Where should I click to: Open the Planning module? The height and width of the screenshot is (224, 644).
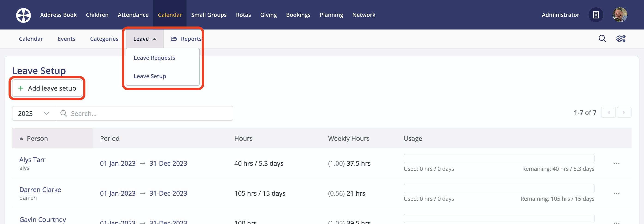(x=331, y=15)
